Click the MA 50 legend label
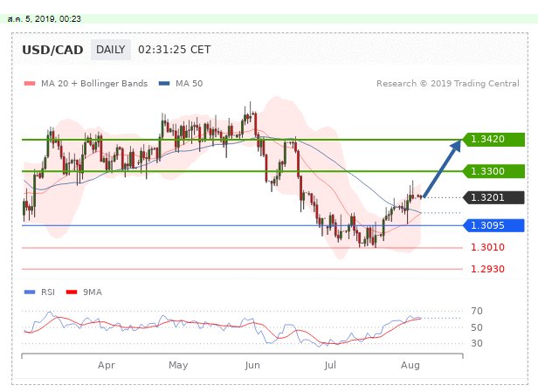The height and width of the screenshot is (392, 538). (x=189, y=84)
